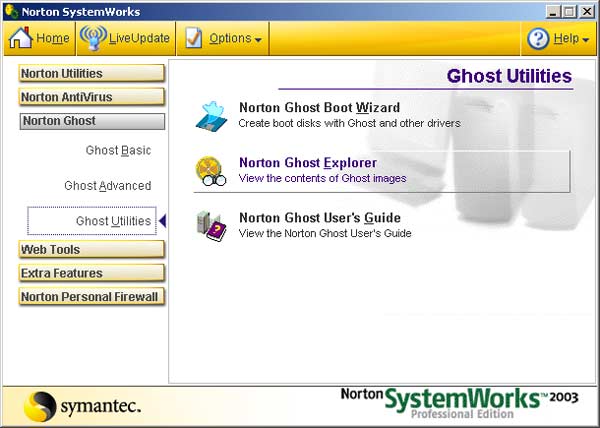Viewport: 600px width, 428px height.
Task: Open the Options dropdown arrow
Action: [x=258, y=40]
